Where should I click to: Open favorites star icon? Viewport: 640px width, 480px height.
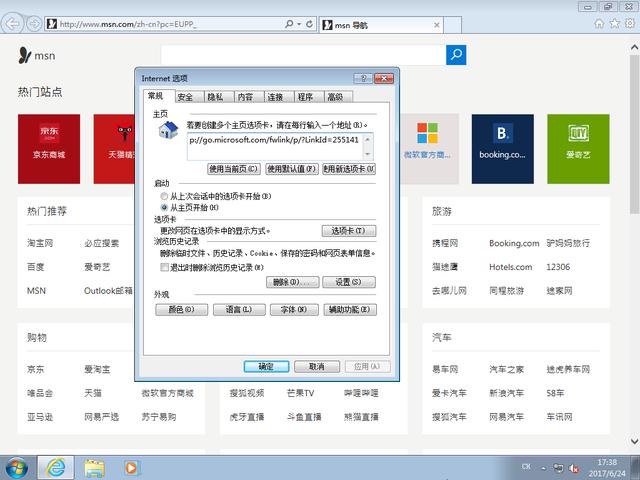[x=614, y=24]
